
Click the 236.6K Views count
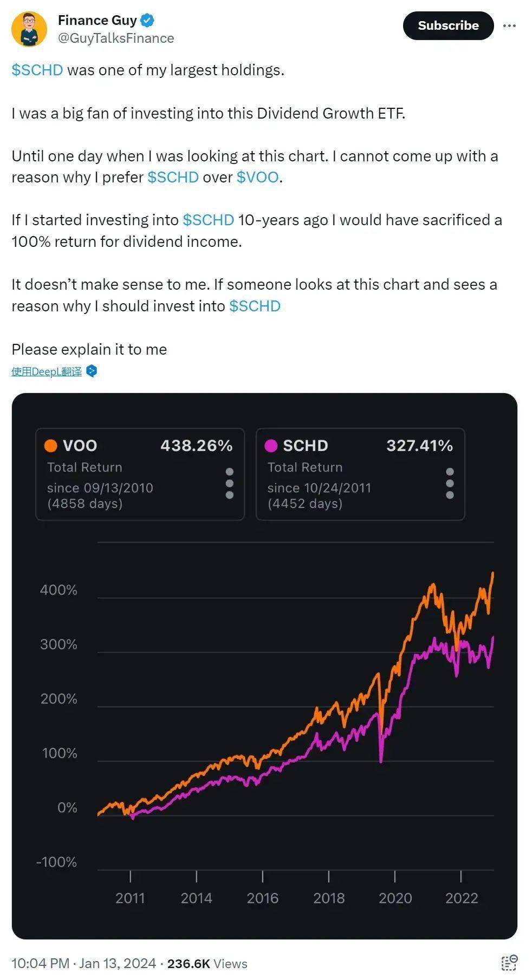point(207,963)
